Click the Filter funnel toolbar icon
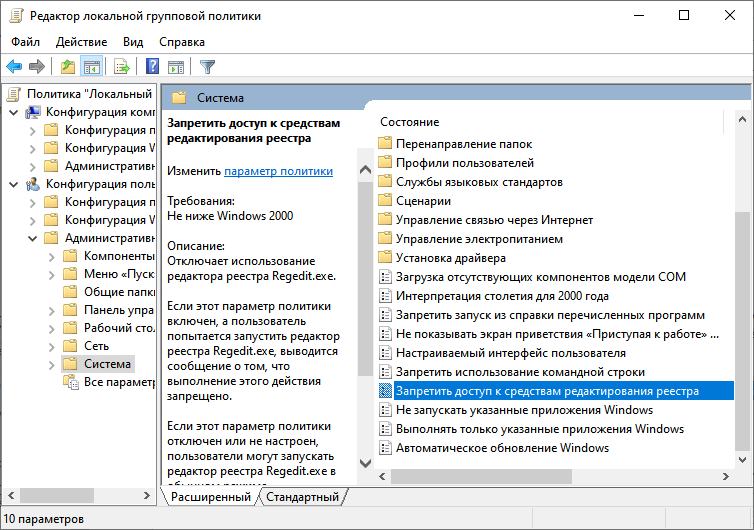 [x=207, y=66]
